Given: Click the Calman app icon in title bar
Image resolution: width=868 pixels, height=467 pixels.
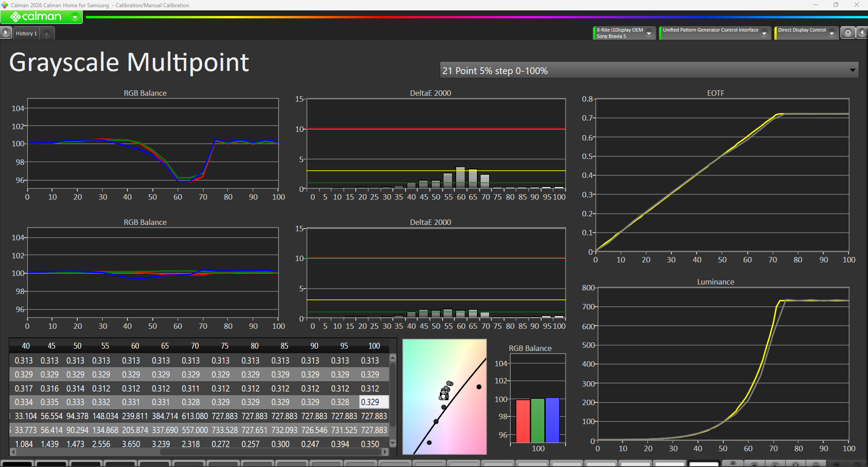Looking at the screenshot, I should point(5,5).
